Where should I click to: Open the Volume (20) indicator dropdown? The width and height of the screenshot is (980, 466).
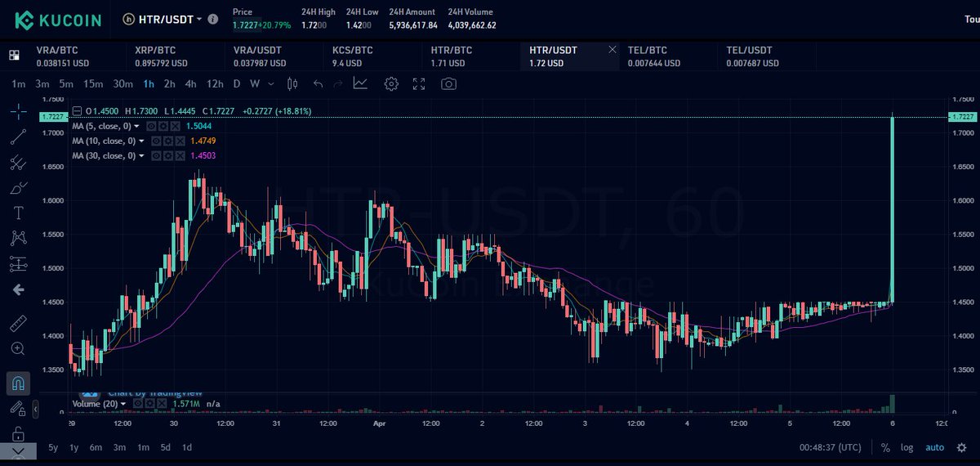tap(122, 403)
